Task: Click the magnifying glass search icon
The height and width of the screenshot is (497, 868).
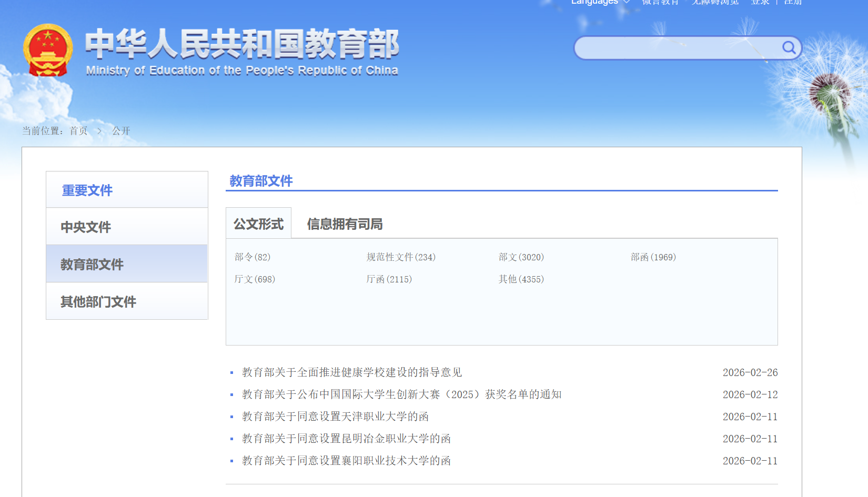Action: pos(789,48)
